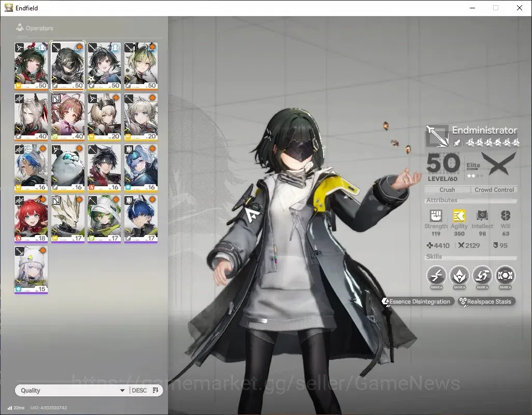Select the smiling black-haired girl level 50 card
The height and width of the screenshot is (415, 532).
click(104, 66)
